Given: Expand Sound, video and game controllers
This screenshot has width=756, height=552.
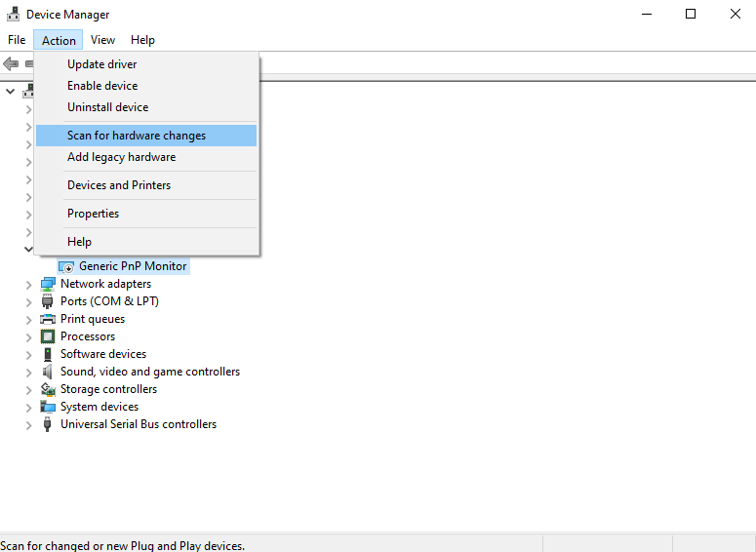Looking at the screenshot, I should pos(29,373).
